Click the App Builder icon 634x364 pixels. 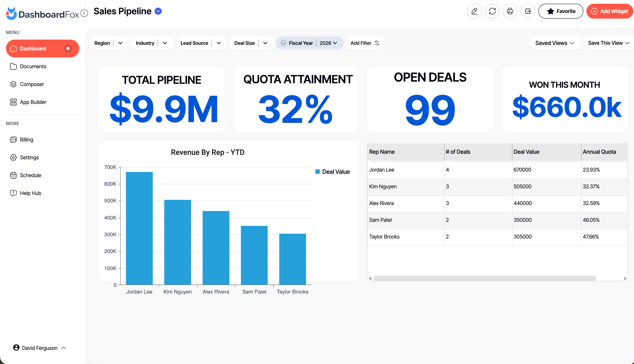point(13,102)
